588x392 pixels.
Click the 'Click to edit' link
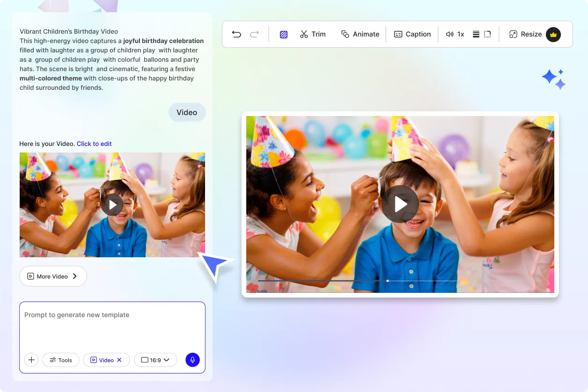94,144
